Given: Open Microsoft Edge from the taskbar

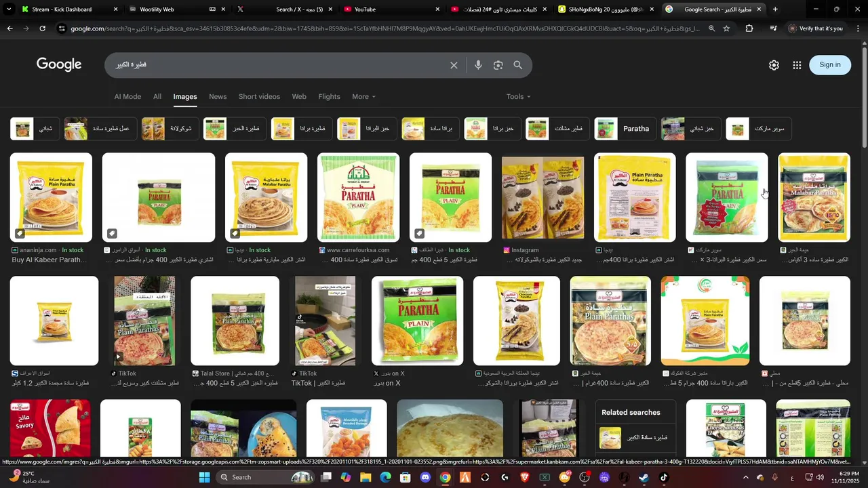Looking at the screenshot, I should point(385,477).
